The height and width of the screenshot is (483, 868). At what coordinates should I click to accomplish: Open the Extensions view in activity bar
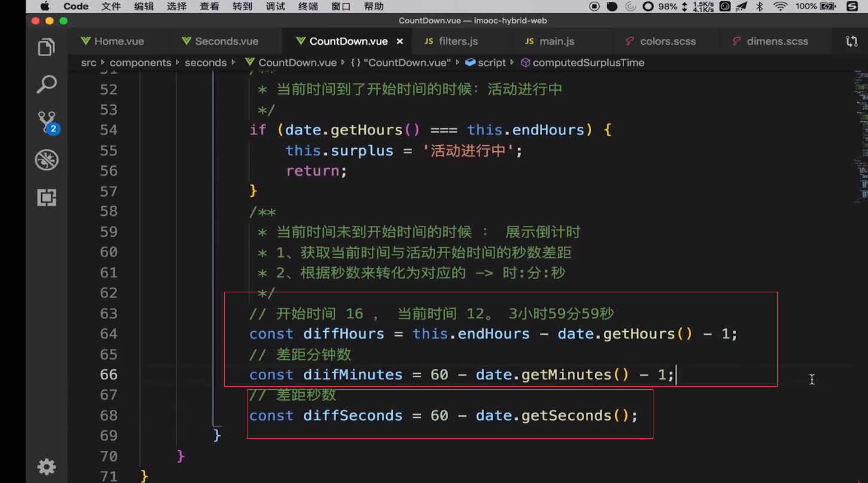click(x=47, y=197)
